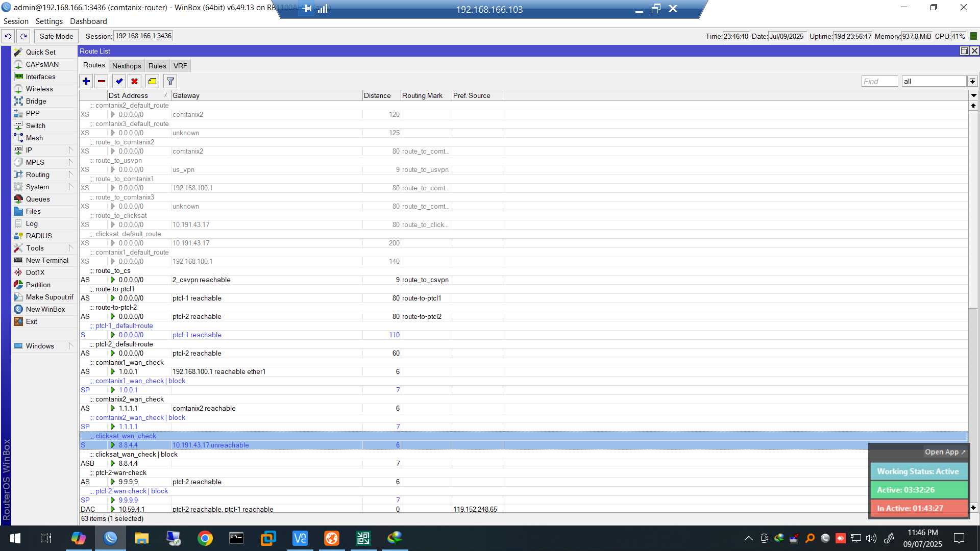Viewport: 980px width, 551px height.
Task: Open Windows Start menu
Action: (15, 538)
